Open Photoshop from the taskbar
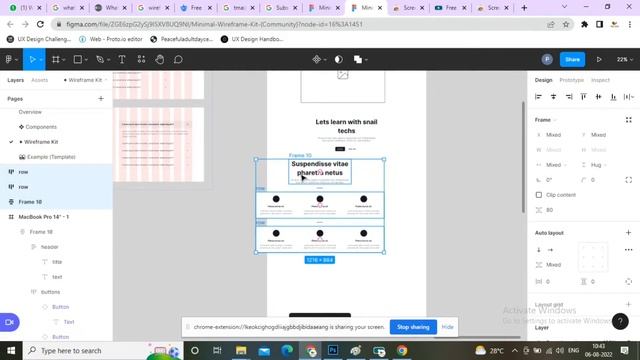The image size is (640, 360). pyautogui.click(x=333, y=351)
